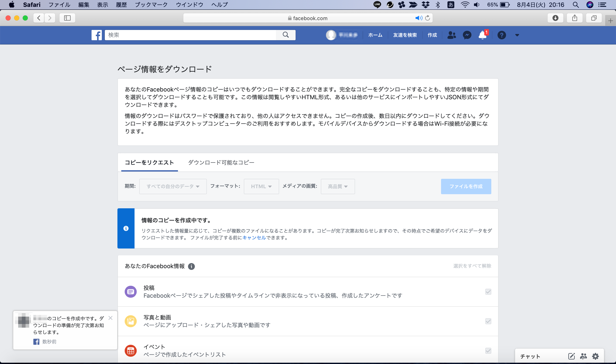Toggle the 写真と動画 checkbox

pyautogui.click(x=488, y=321)
